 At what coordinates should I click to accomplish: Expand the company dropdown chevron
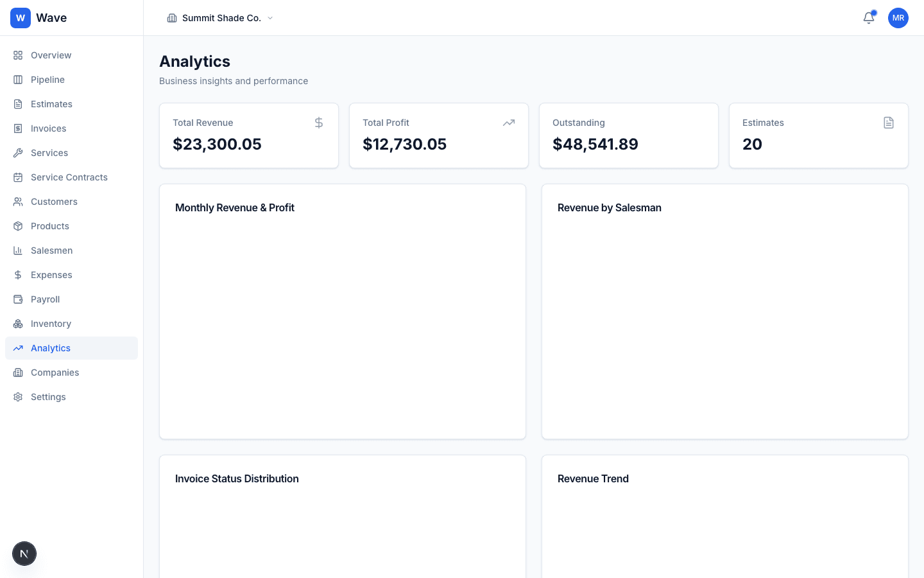click(x=270, y=18)
